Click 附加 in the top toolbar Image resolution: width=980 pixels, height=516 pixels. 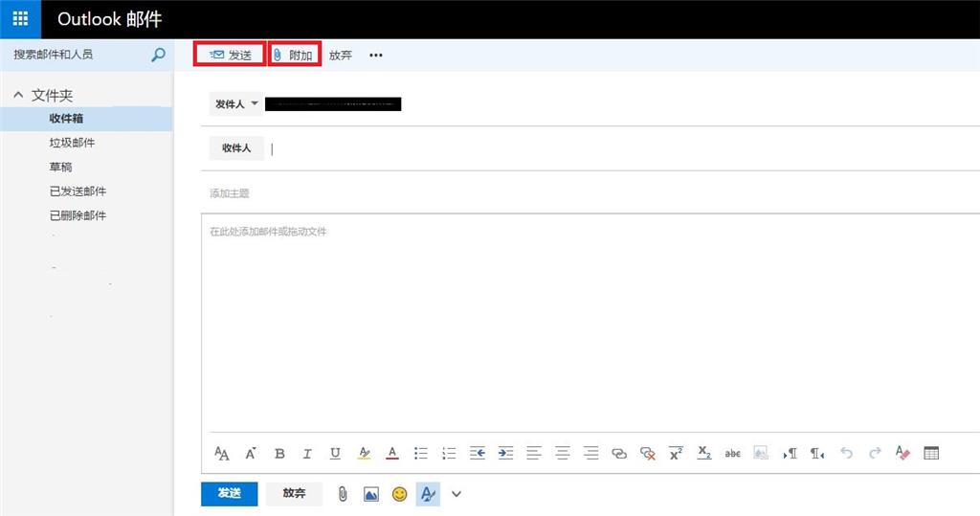295,55
